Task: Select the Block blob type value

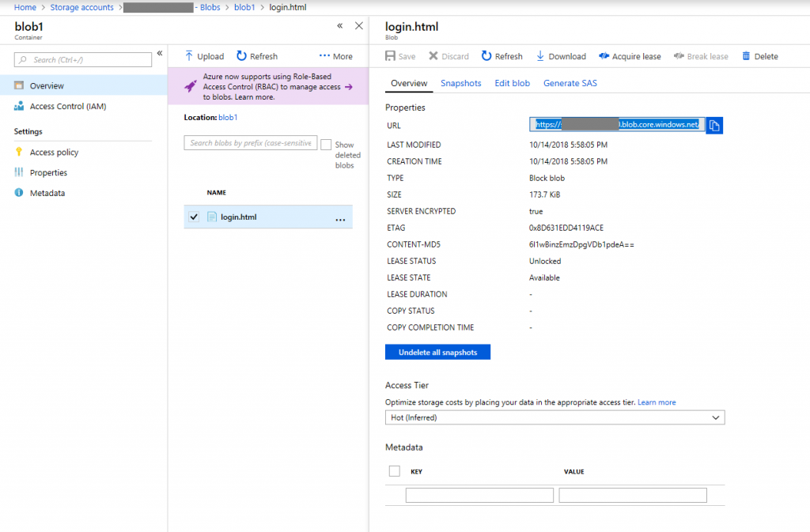Action: click(547, 178)
